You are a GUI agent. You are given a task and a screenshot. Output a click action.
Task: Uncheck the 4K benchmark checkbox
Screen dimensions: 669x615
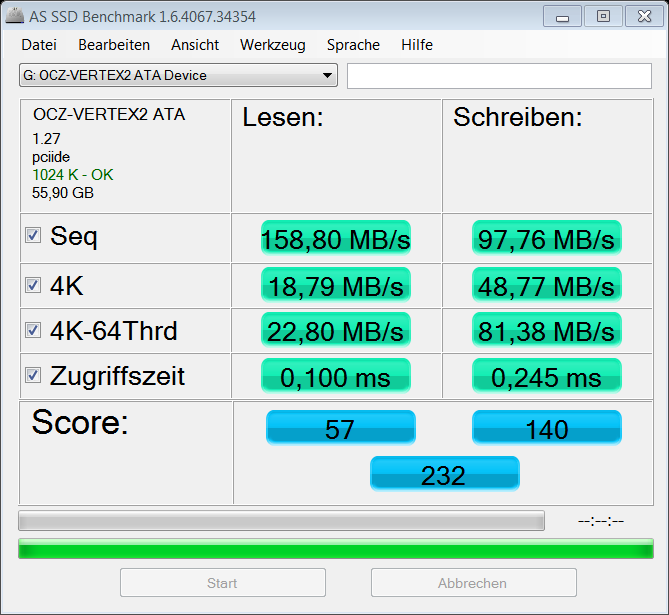pos(33,285)
